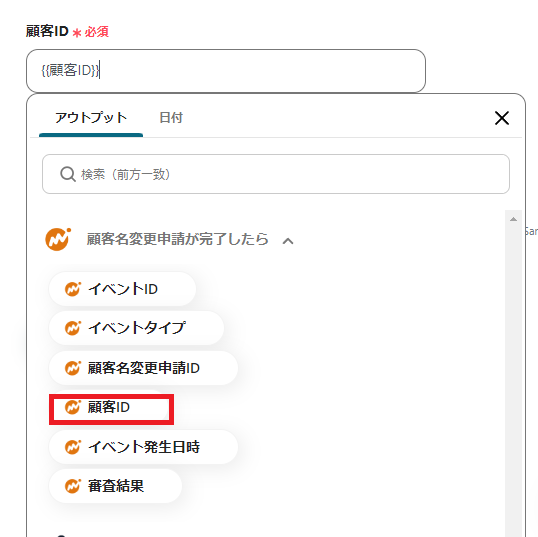Insert the イベントID output value
Screen dimensions: 538x537
pos(122,289)
